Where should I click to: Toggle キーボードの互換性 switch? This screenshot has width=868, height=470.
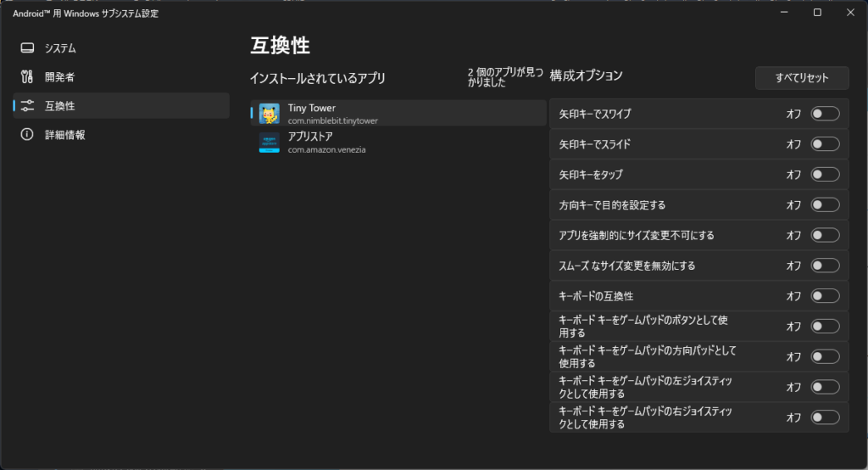click(x=825, y=296)
